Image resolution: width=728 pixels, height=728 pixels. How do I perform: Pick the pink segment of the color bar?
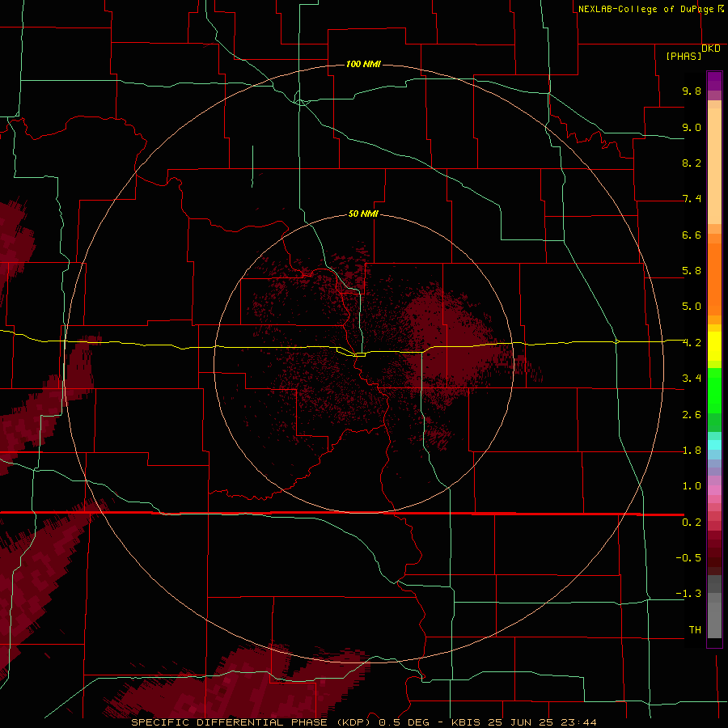[714, 490]
